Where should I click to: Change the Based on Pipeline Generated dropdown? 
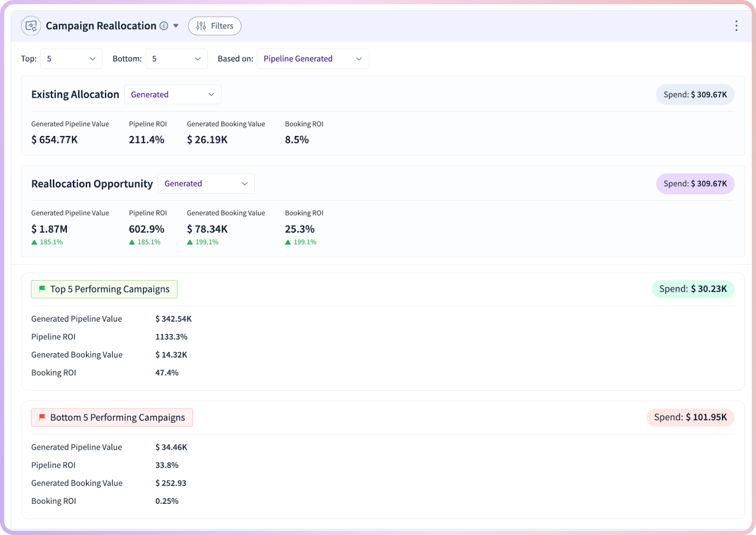313,58
